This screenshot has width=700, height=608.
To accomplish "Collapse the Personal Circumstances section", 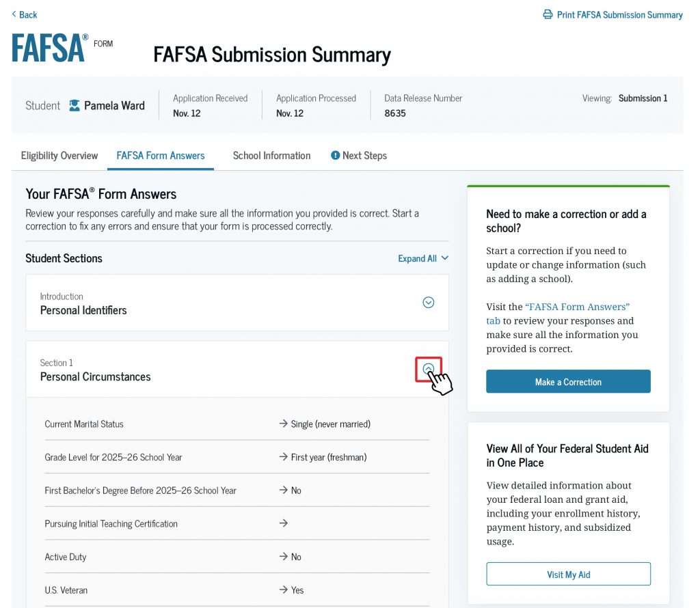I will pyautogui.click(x=429, y=370).
